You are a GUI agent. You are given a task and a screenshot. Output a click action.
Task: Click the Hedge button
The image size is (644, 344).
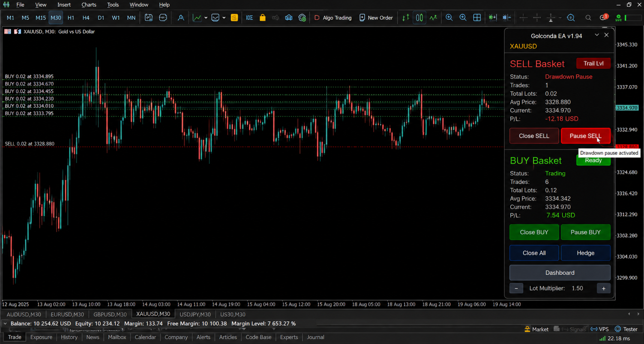click(x=585, y=253)
